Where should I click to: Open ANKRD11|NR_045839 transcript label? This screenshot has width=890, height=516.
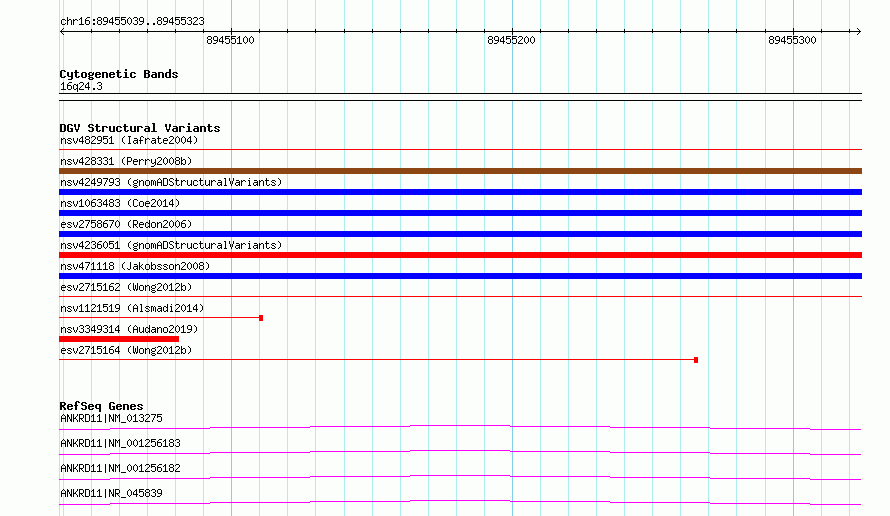point(111,493)
